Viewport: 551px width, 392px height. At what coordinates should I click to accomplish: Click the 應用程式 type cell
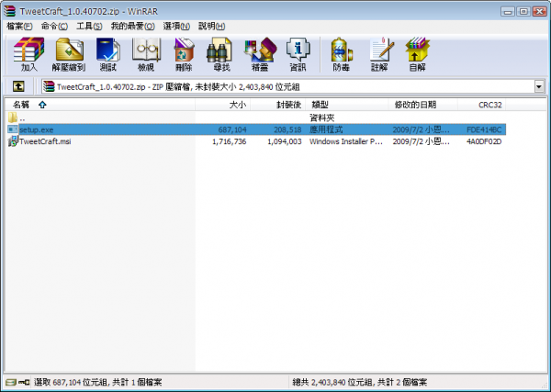pos(326,129)
